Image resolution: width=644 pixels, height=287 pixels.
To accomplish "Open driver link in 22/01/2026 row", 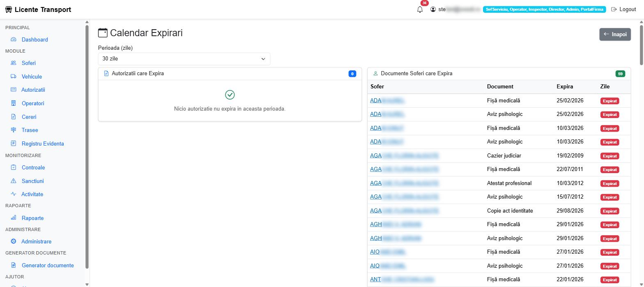I will point(402,280).
